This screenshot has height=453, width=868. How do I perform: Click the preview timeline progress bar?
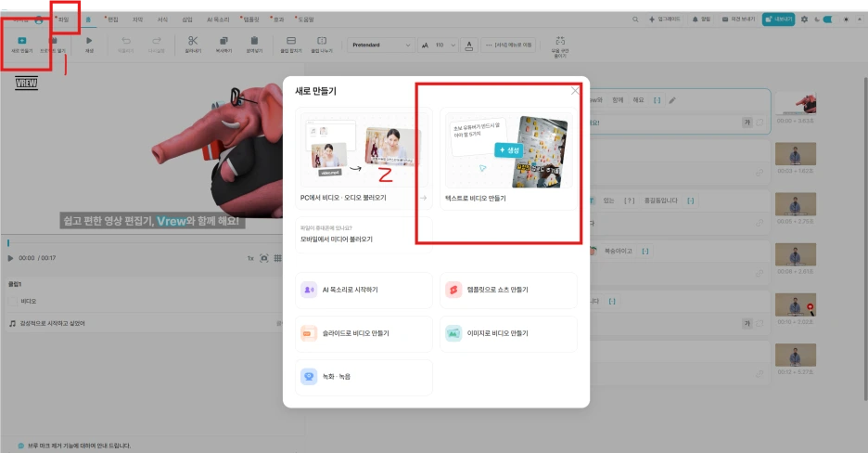click(x=144, y=243)
